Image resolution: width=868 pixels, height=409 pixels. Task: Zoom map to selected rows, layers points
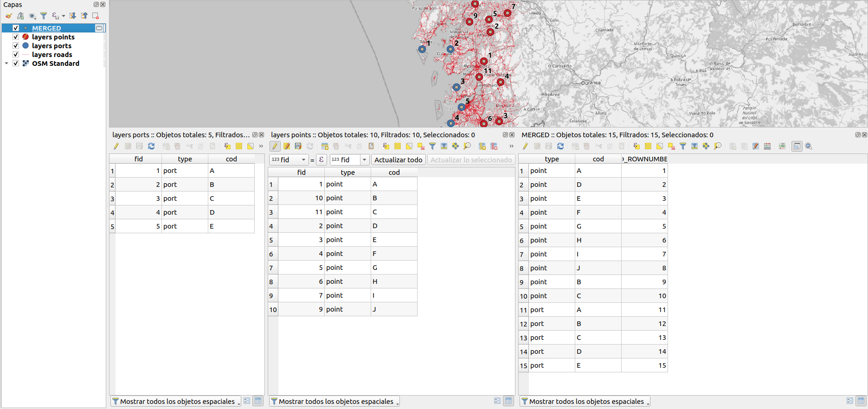pos(467,146)
